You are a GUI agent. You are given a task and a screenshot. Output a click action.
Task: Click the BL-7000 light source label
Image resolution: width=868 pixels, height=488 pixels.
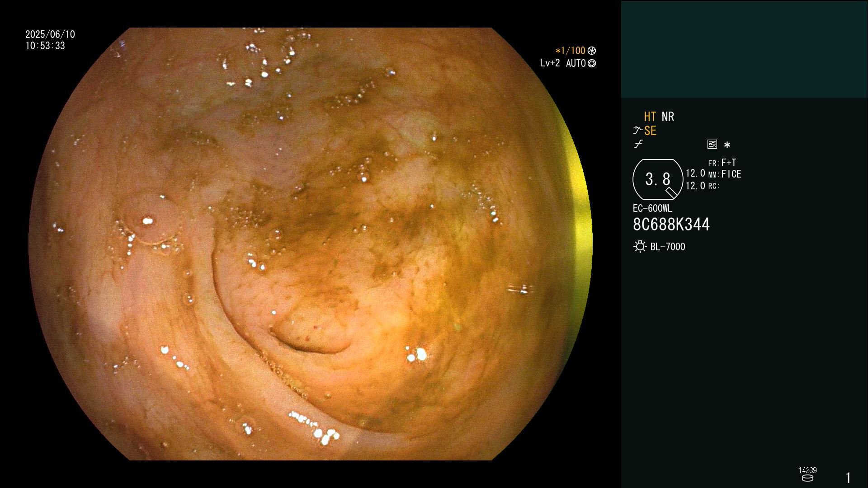668,247
